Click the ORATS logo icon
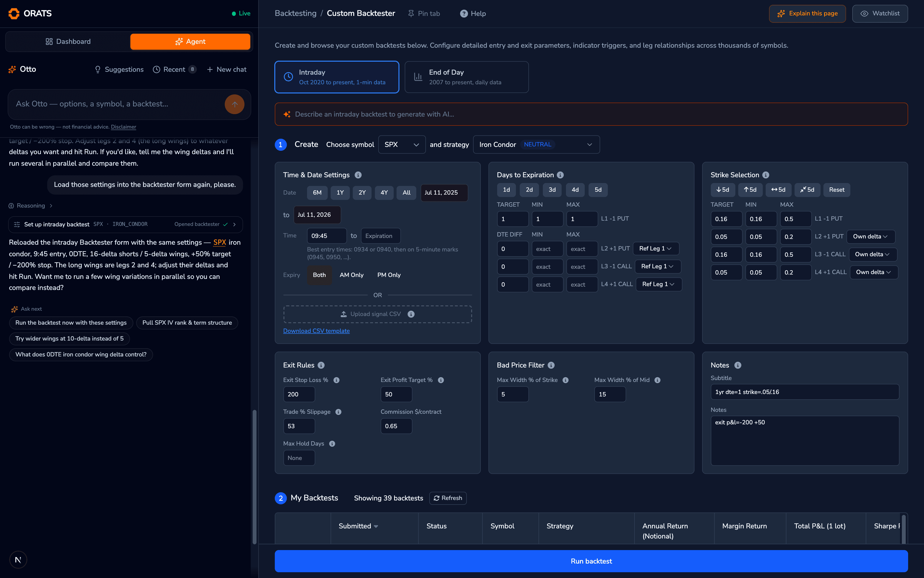The height and width of the screenshot is (578, 924). pos(14,13)
